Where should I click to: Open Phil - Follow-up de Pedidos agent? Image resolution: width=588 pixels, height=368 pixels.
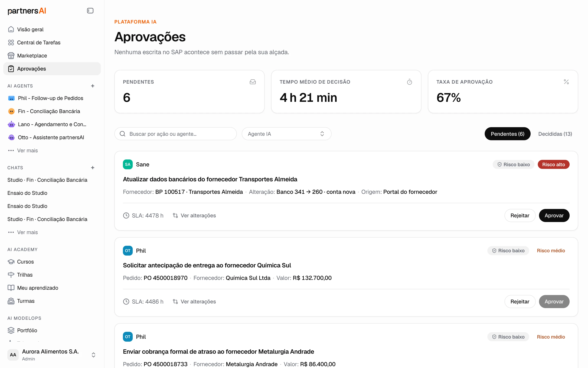coord(52,98)
